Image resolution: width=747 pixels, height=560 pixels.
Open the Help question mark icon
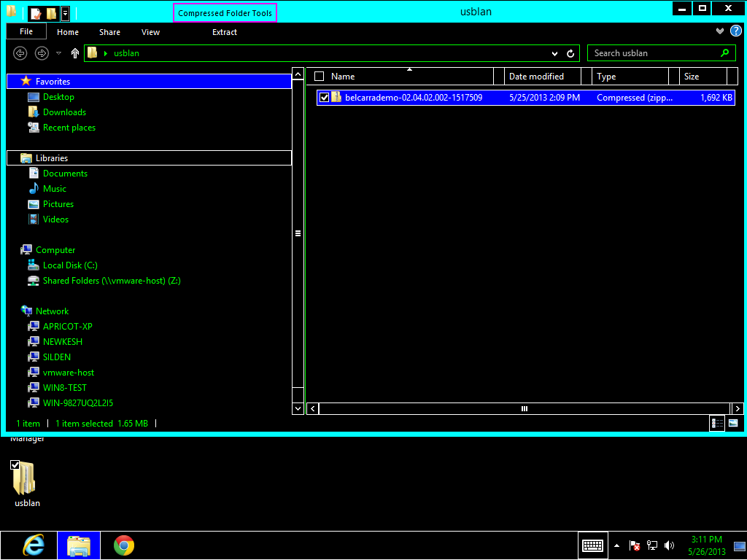click(x=735, y=31)
